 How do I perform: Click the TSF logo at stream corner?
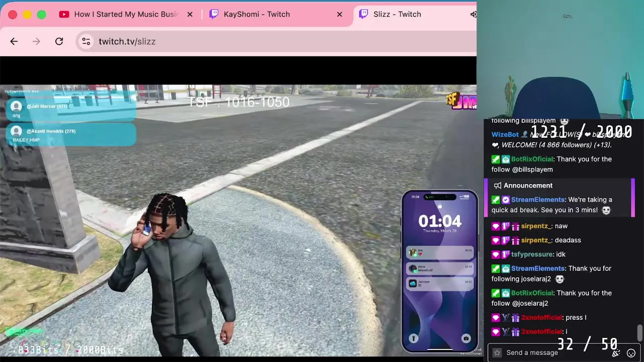click(x=461, y=102)
